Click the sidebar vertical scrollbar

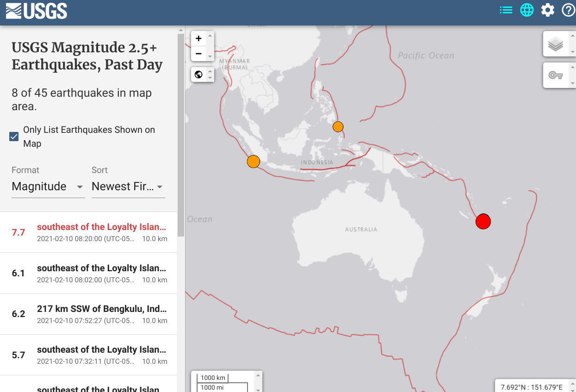pos(181,134)
